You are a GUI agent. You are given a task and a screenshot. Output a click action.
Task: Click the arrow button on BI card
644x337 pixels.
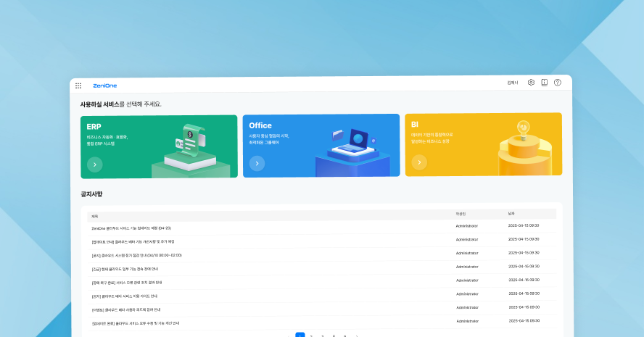pyautogui.click(x=419, y=162)
